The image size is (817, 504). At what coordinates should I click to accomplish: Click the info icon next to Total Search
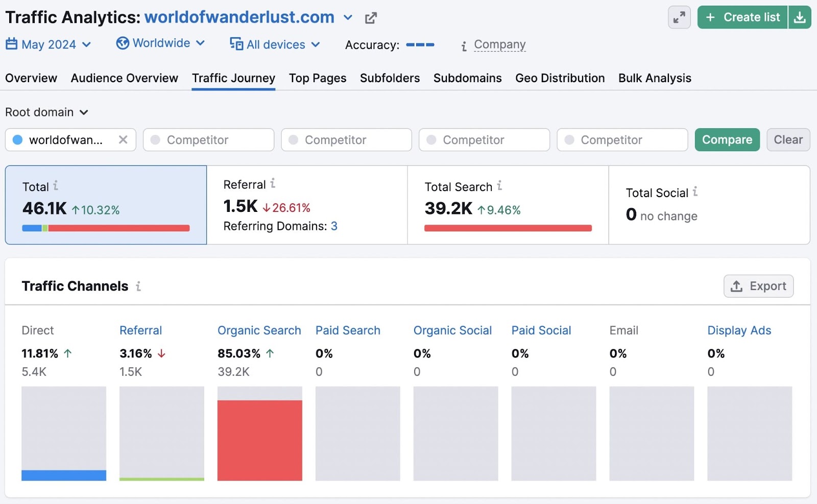[x=499, y=185]
